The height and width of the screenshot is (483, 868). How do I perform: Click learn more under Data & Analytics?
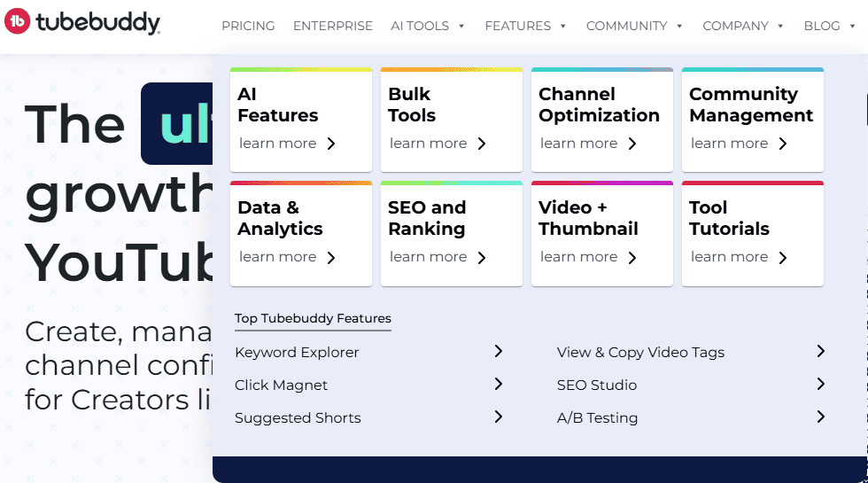278,257
